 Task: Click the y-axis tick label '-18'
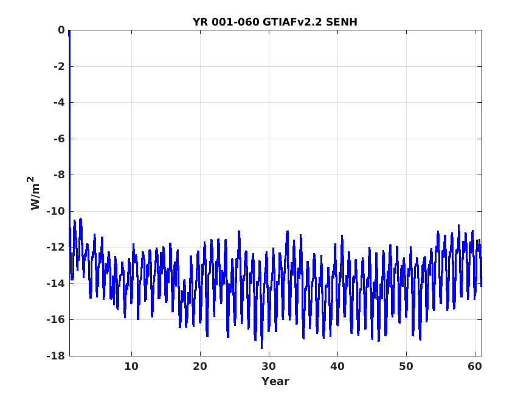[x=56, y=356]
